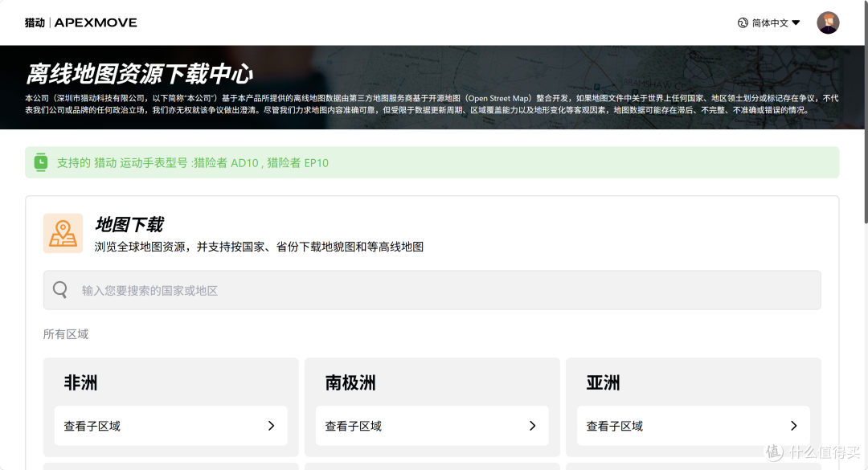Expand the 亚洲 chevron arrow
868x470 pixels.
click(794, 426)
